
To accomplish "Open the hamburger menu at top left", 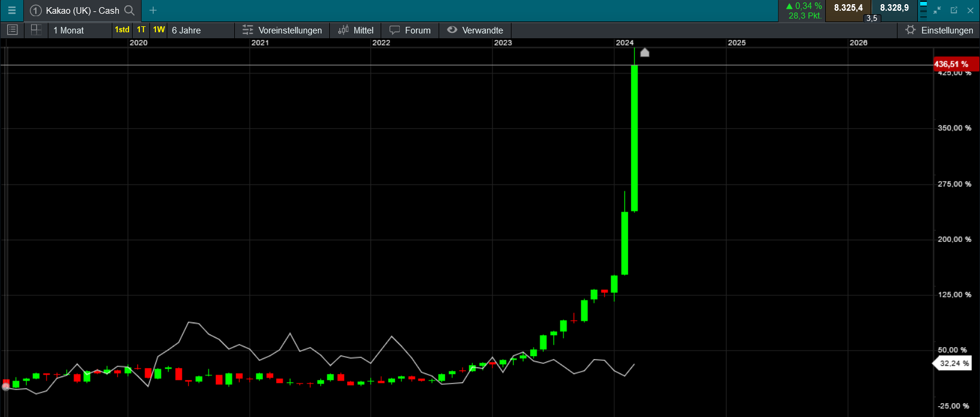I will (11, 11).
